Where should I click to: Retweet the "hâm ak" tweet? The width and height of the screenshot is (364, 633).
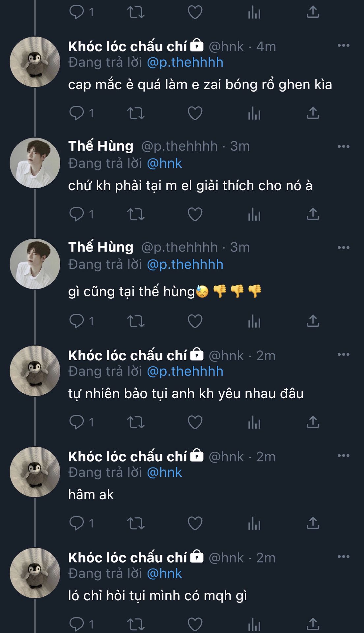point(136,523)
